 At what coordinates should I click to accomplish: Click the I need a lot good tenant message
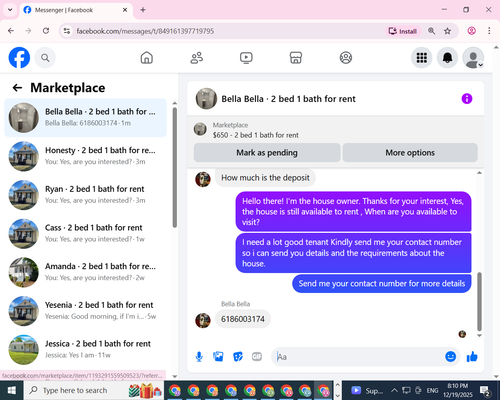click(x=353, y=253)
